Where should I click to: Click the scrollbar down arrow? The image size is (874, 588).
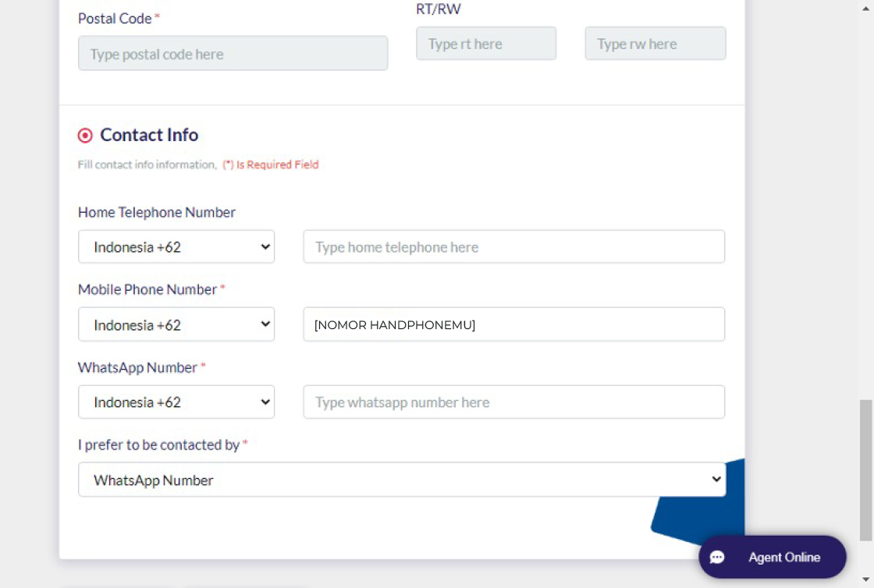point(865,580)
